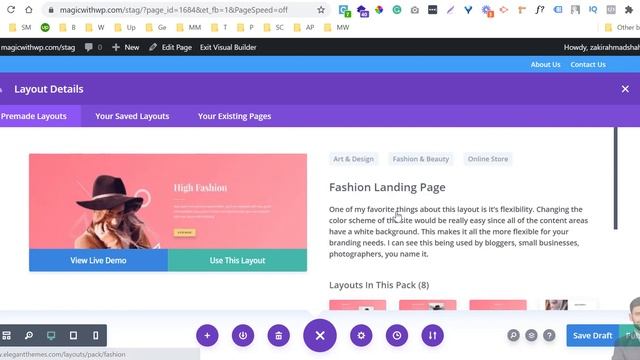Screen dimensions: 640x360
Task: Click the Online Store category tag
Action: [x=488, y=159]
